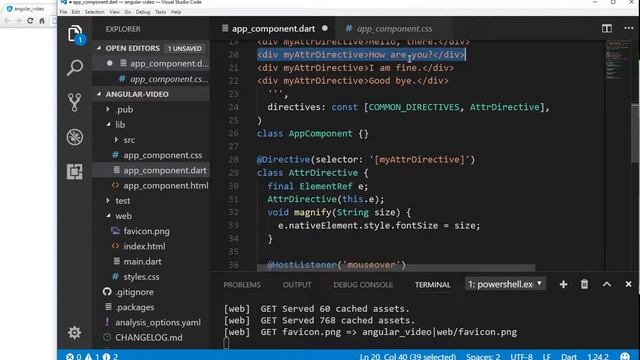Select app_component.dart under lib folder
Viewport: 640px width, 360px height.
[x=151, y=170]
